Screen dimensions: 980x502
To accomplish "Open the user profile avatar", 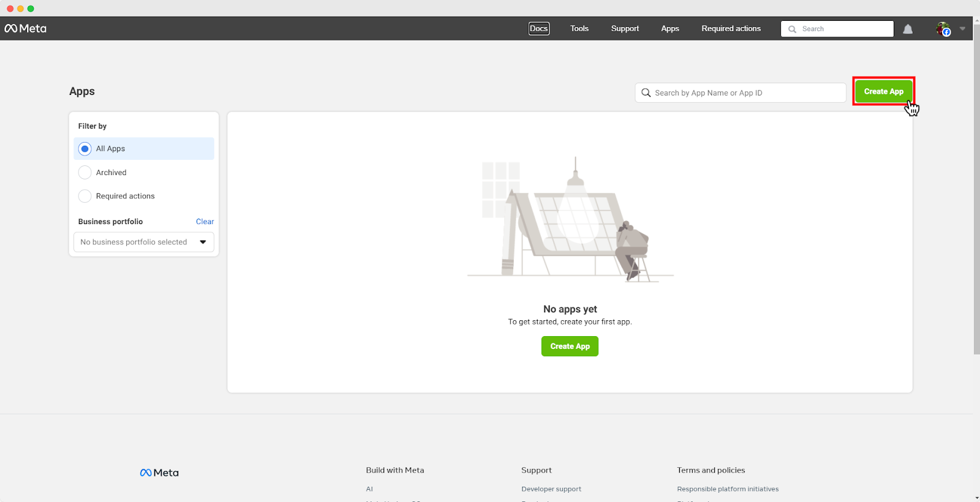I will pyautogui.click(x=943, y=29).
